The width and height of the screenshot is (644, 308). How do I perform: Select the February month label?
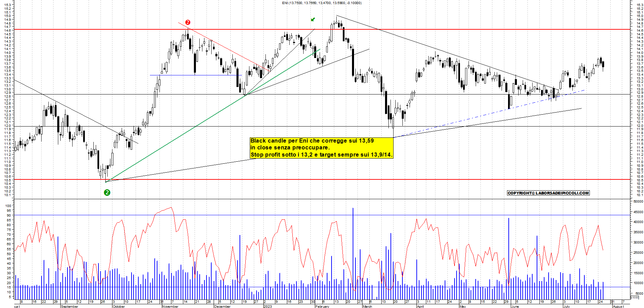322,306
